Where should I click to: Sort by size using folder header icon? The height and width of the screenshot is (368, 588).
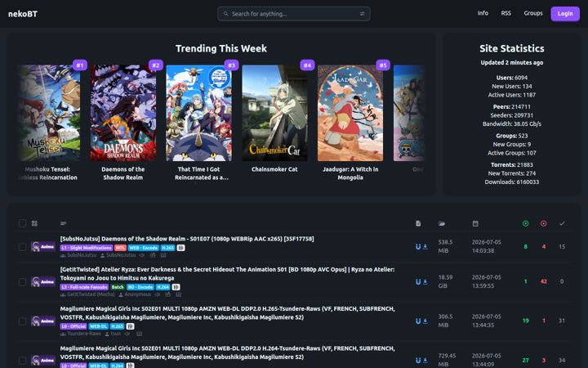point(442,223)
